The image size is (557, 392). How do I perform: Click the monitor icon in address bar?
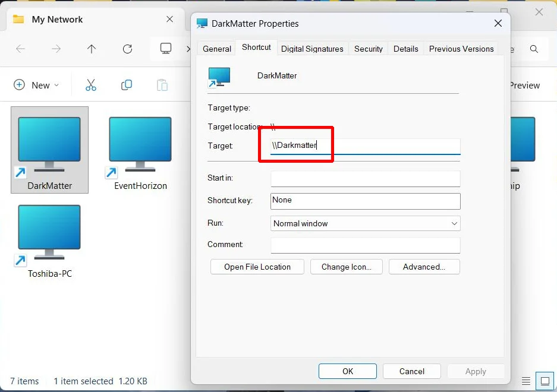click(x=165, y=48)
